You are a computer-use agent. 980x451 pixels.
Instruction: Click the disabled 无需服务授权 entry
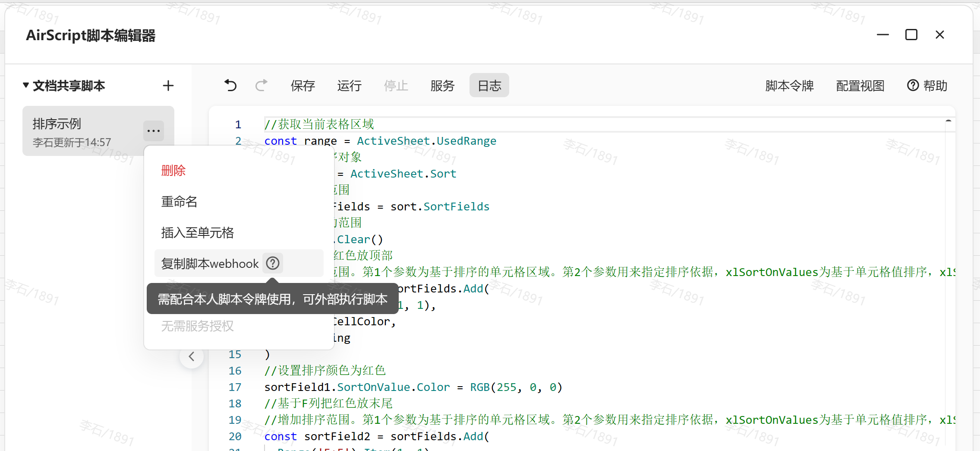coord(198,326)
